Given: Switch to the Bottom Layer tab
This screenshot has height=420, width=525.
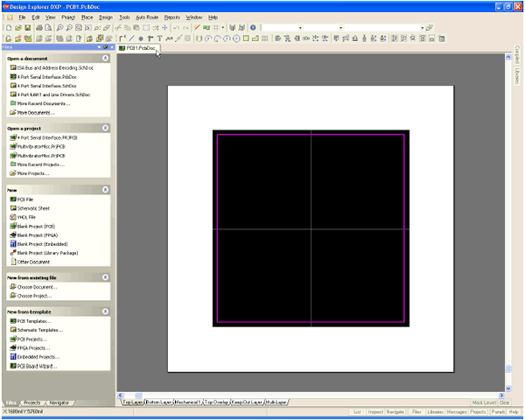Looking at the screenshot, I should point(160,402).
